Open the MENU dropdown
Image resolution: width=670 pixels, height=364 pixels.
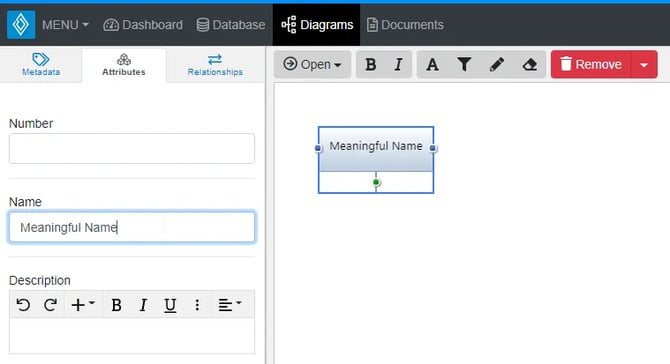click(65, 25)
